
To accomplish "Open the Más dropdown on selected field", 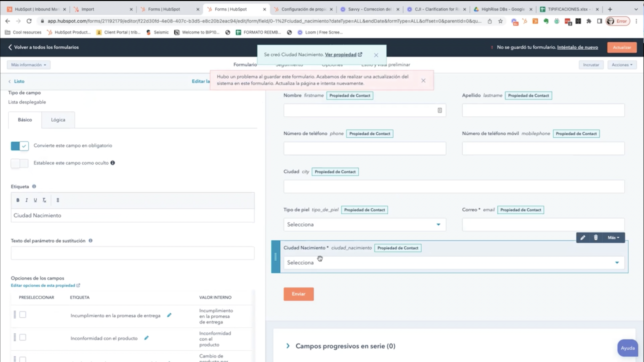I will pyautogui.click(x=614, y=237).
